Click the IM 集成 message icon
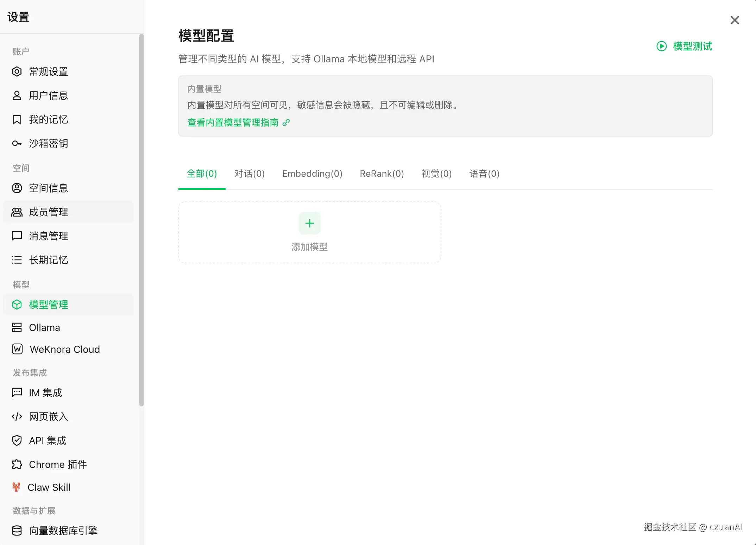Viewport: 756px width, 545px height. click(x=17, y=393)
